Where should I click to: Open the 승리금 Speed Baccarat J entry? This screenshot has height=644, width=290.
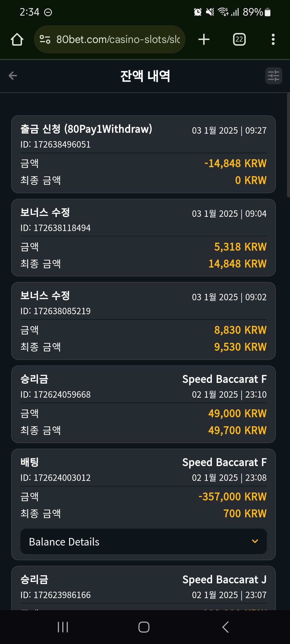pyautogui.click(x=144, y=588)
